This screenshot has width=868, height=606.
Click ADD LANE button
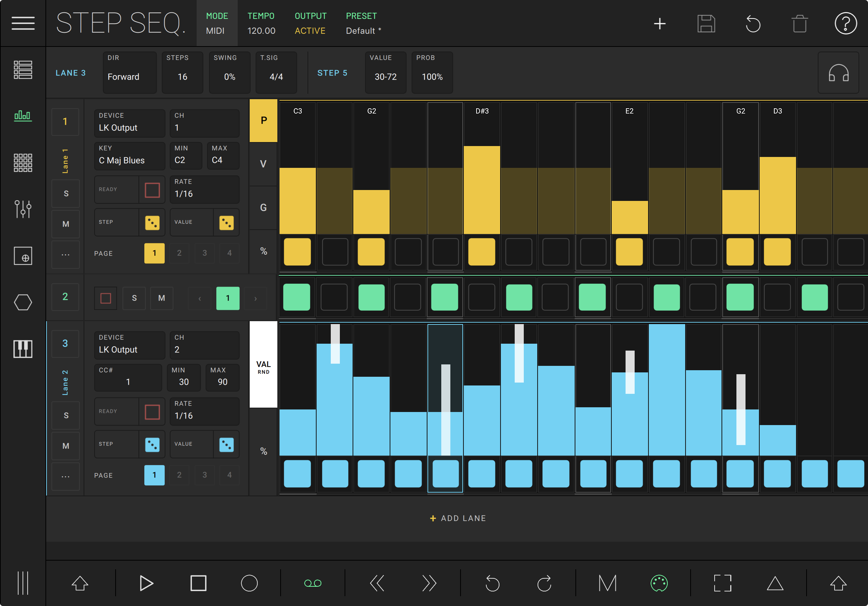[458, 518]
